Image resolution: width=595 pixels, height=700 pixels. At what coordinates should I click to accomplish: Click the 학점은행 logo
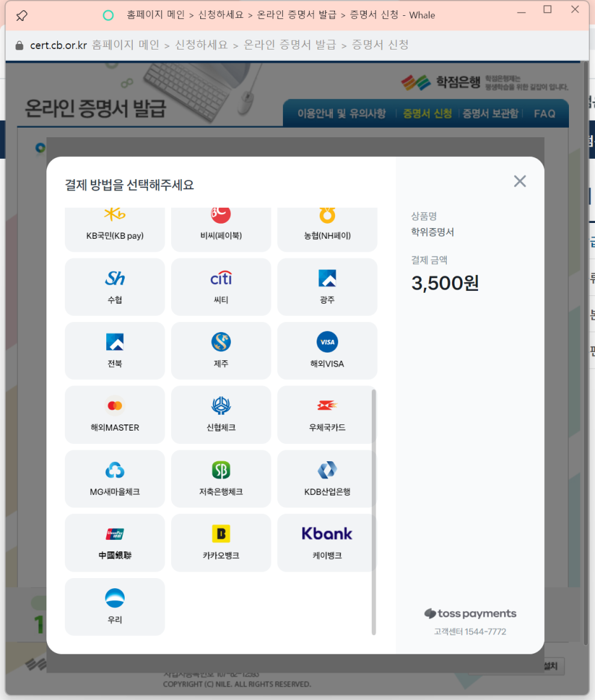coord(440,82)
